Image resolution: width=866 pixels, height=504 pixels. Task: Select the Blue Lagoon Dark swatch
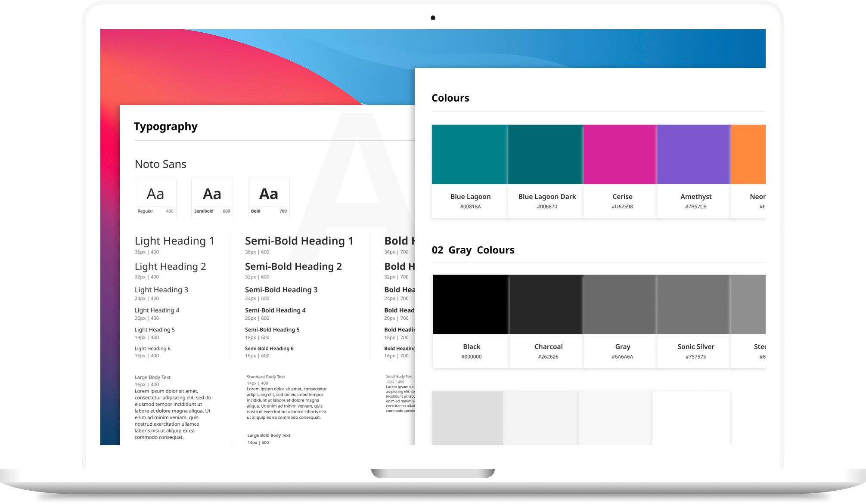click(546, 155)
